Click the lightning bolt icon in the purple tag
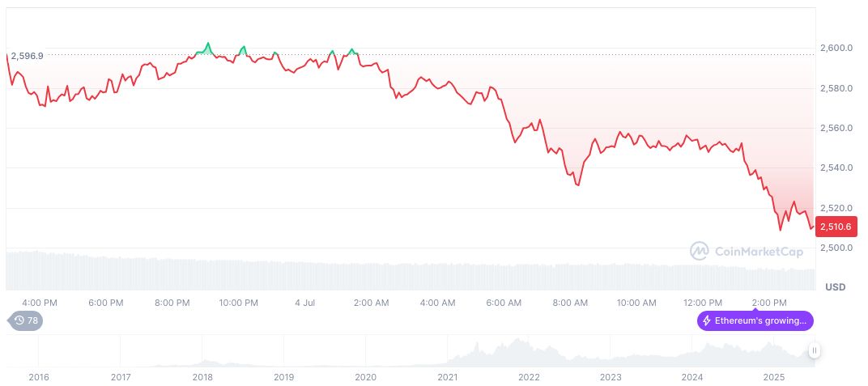The height and width of the screenshot is (386, 868). (707, 320)
